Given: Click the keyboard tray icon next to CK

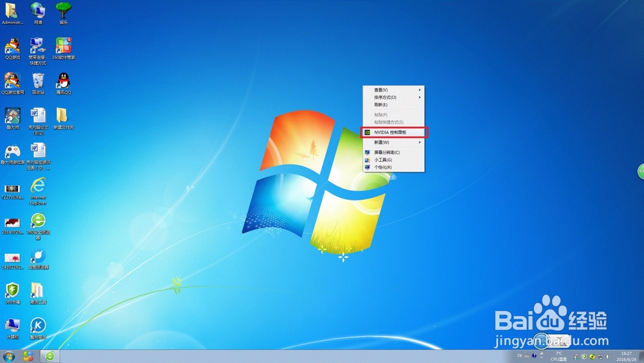Looking at the screenshot, I should tap(527, 356).
